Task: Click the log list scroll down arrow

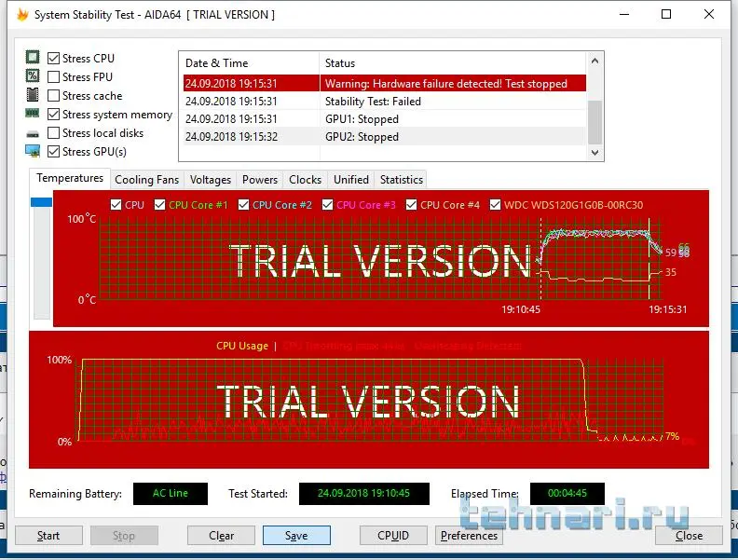Action: [x=594, y=153]
